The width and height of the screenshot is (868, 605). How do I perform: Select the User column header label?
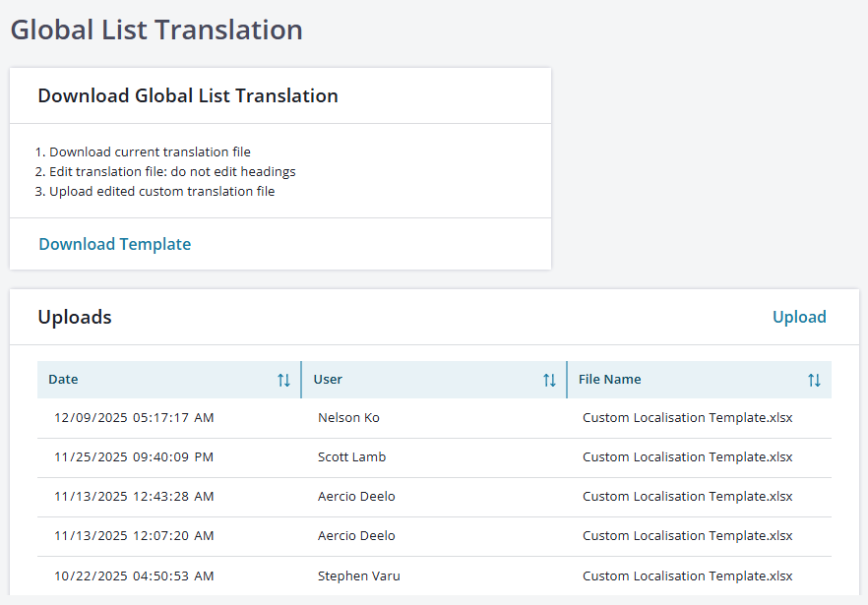coord(328,380)
